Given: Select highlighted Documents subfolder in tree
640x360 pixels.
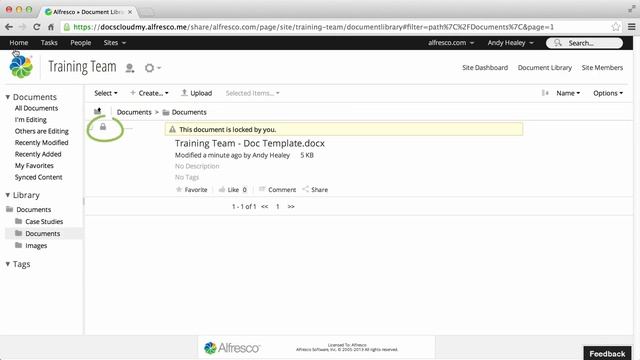Looking at the screenshot, I should point(42,233).
